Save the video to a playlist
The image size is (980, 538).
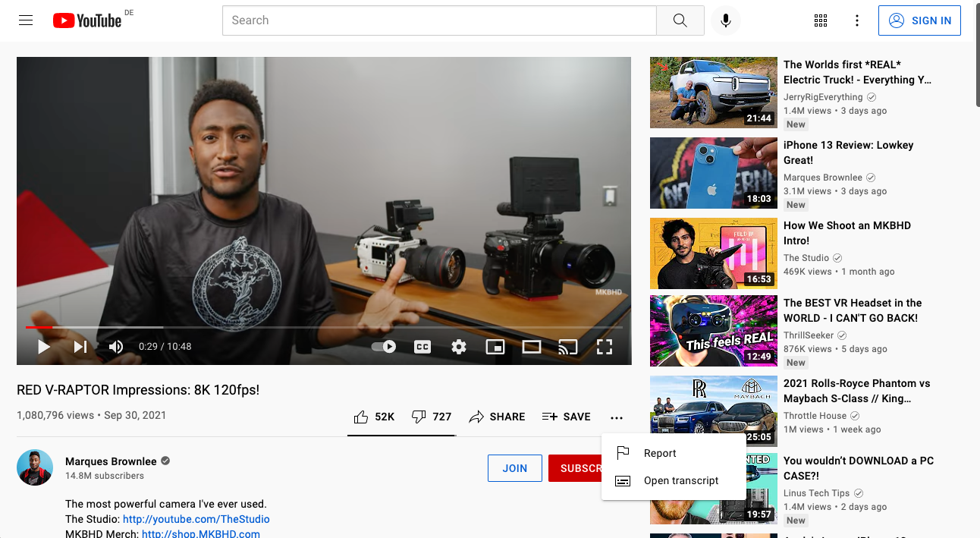(x=566, y=417)
